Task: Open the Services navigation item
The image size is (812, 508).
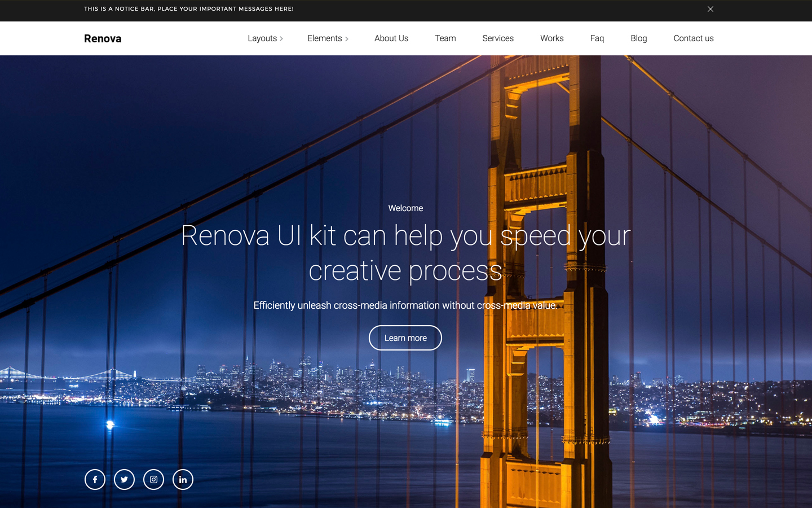Action: 498,38
